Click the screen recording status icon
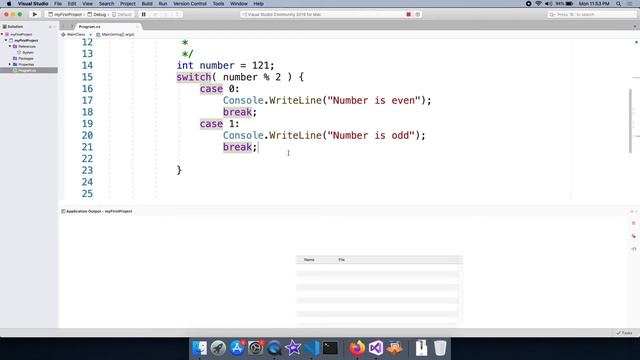 [528, 4]
